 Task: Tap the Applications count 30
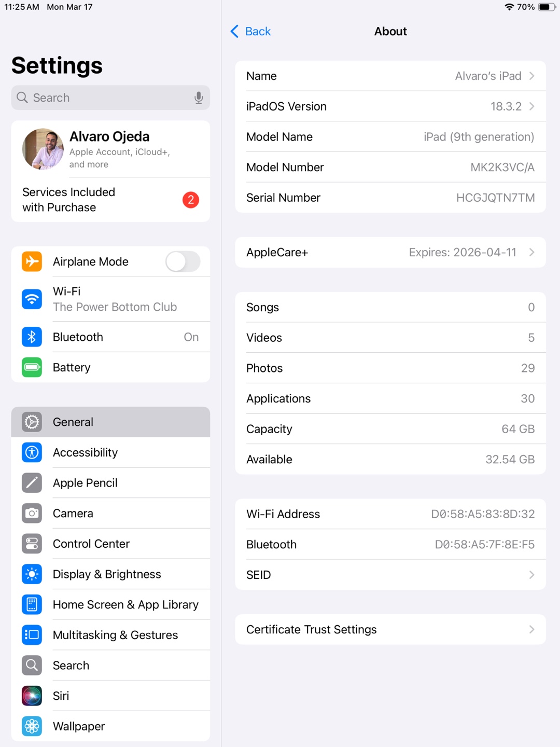click(x=528, y=398)
